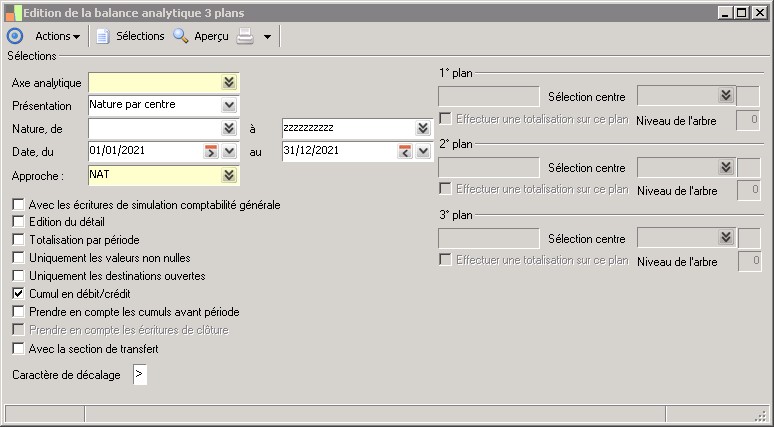Click the Aperçu toolbar label
Image resolution: width=774 pixels, height=427 pixels.
(x=211, y=36)
